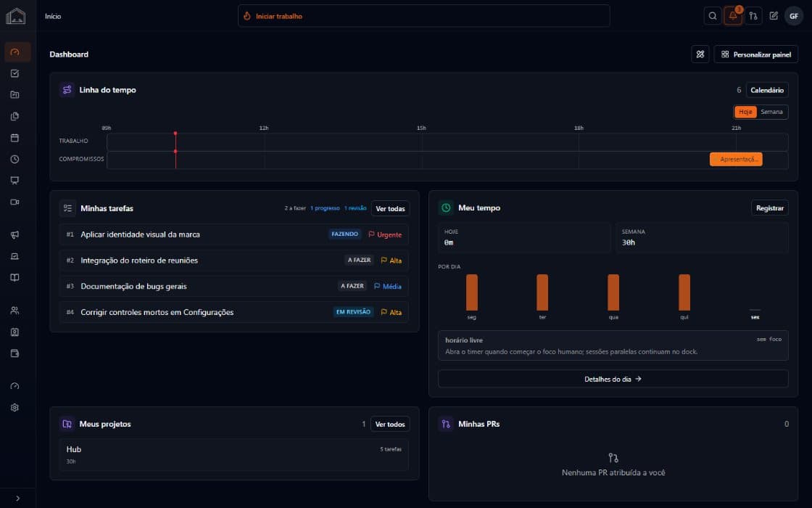Click the EM REVISÃO status badge
The height and width of the screenshot is (508, 812).
coord(353,312)
